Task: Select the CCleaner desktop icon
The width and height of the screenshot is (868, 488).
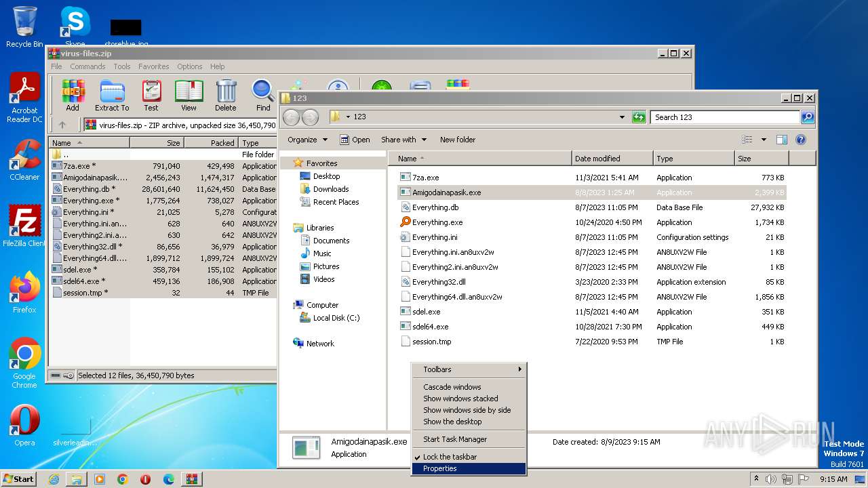Action: pyautogui.click(x=24, y=159)
